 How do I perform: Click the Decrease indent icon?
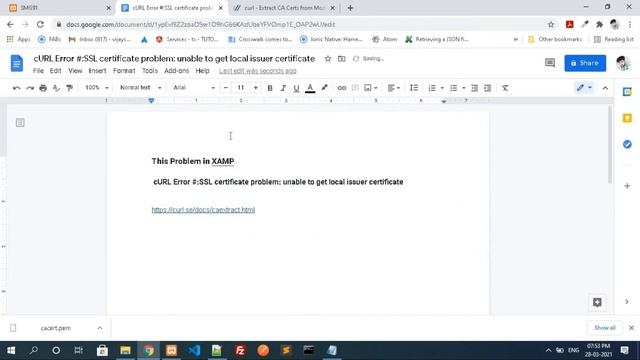pyautogui.click(x=474, y=88)
